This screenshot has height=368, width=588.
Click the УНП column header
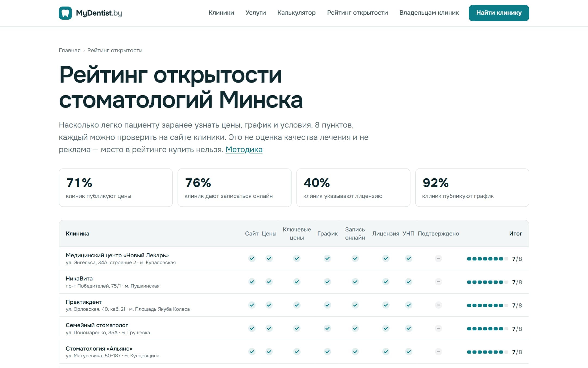pyautogui.click(x=409, y=234)
